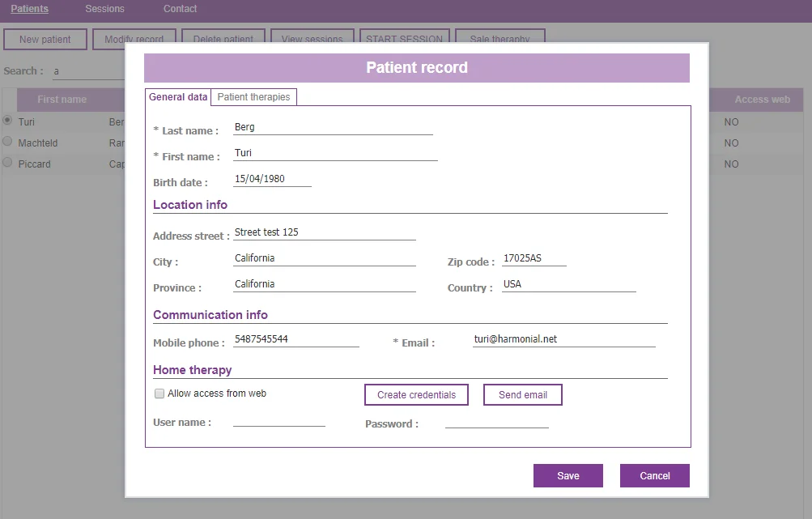Focus the Mobile phone field

pos(295,340)
